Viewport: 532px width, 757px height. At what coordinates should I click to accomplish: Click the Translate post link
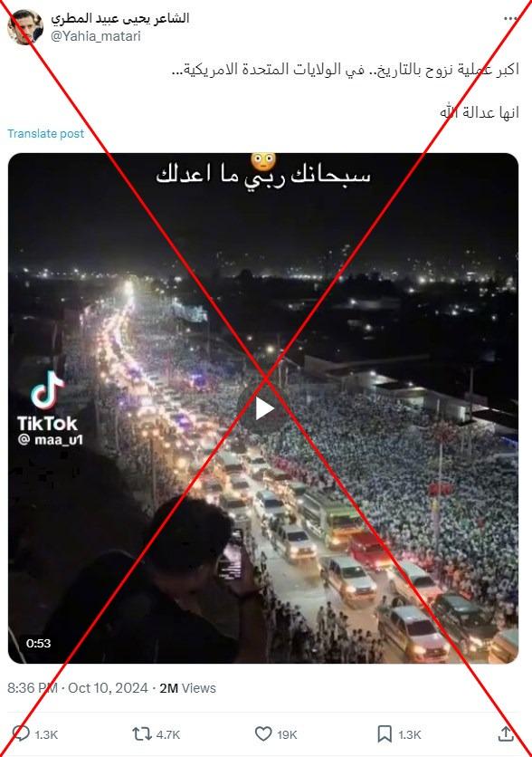coord(45,134)
